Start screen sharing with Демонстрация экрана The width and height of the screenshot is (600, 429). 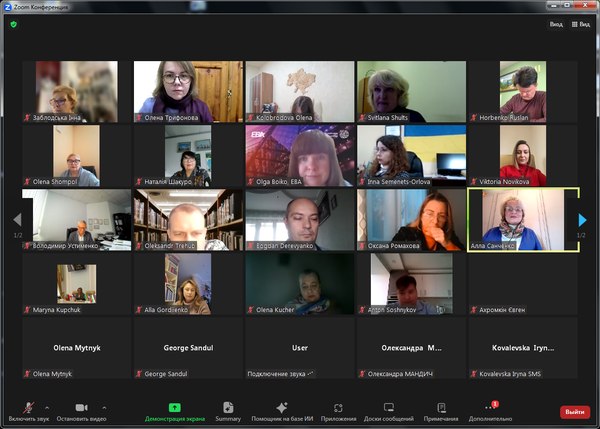point(174,408)
